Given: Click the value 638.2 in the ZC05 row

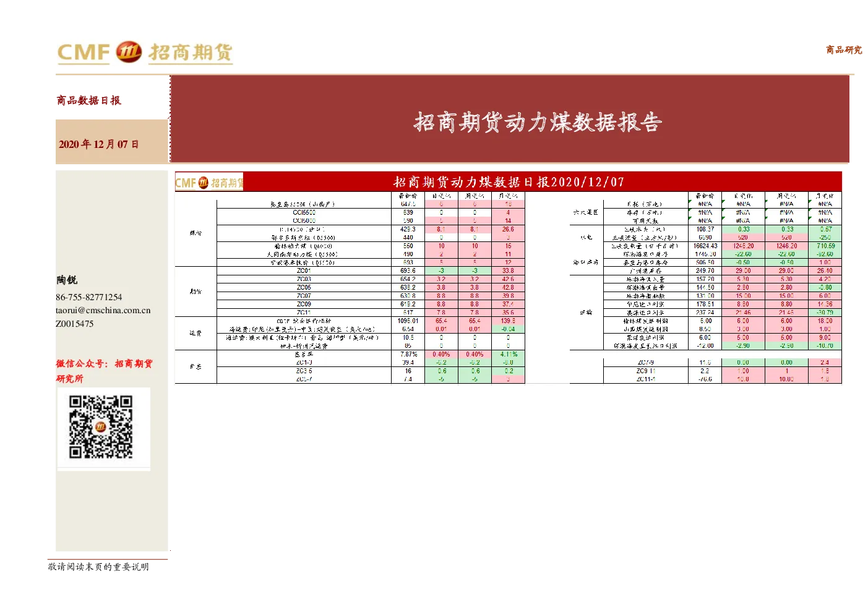Looking at the screenshot, I should click(408, 287).
